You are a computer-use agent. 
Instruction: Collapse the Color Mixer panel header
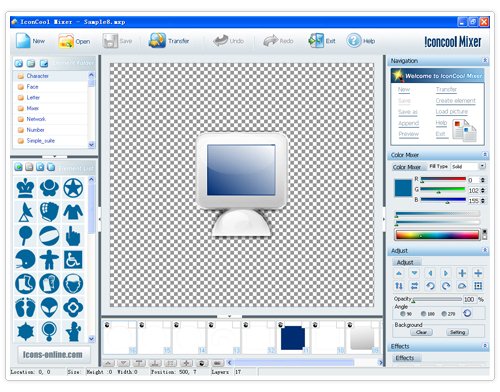pos(485,155)
